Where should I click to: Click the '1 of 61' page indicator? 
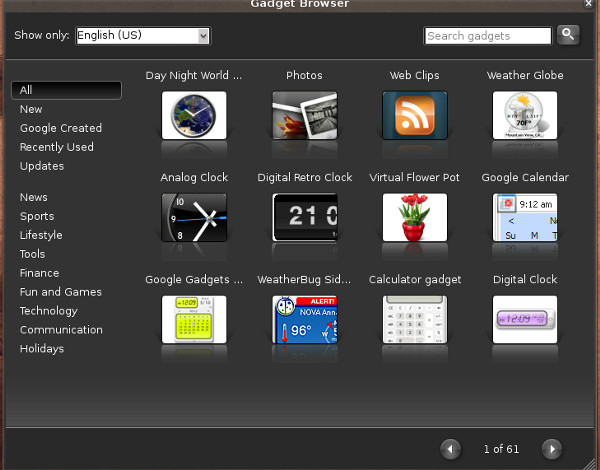(x=501, y=449)
